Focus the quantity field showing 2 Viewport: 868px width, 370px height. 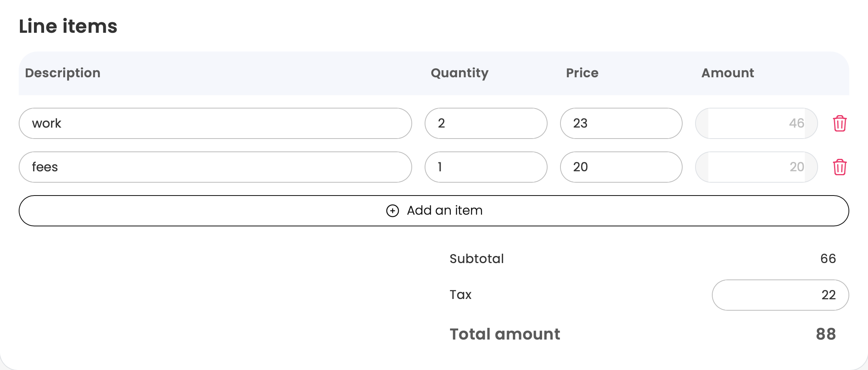coord(486,123)
